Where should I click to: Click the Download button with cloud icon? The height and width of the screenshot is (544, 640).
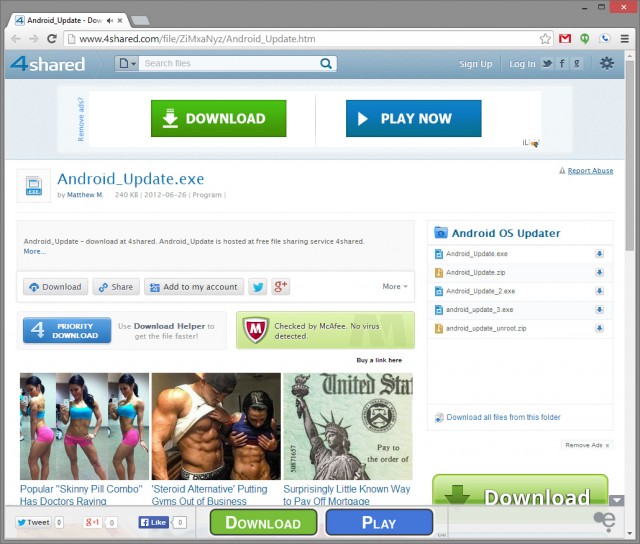pos(56,287)
